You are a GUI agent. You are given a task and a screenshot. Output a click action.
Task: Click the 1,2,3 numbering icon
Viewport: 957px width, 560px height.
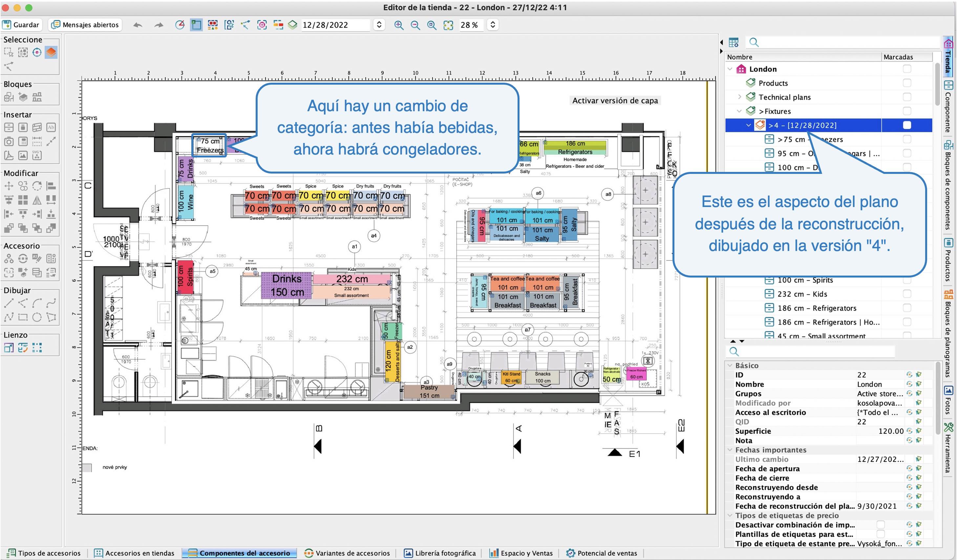click(x=9, y=273)
